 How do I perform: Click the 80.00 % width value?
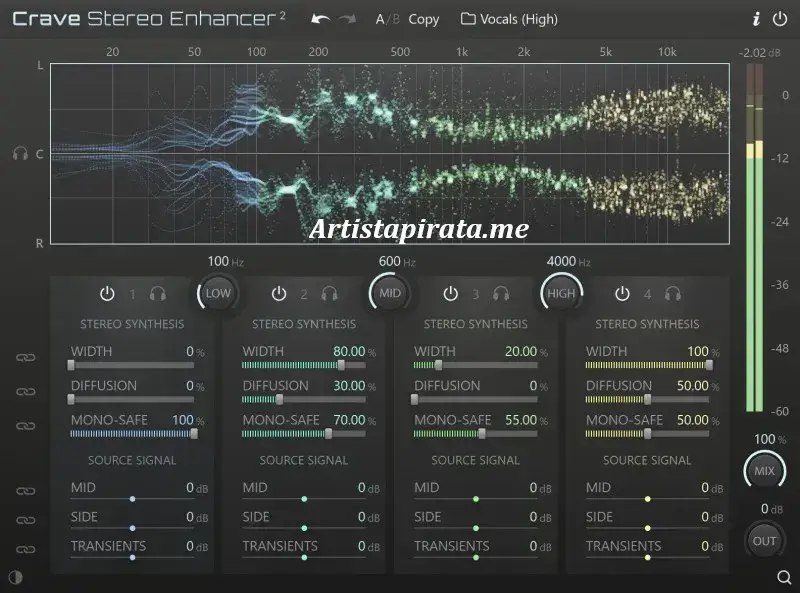(x=354, y=351)
